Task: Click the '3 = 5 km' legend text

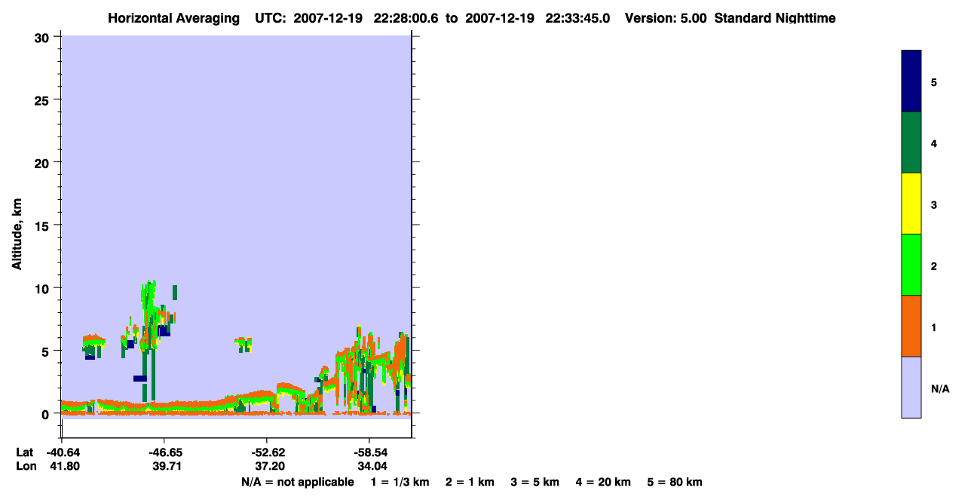Action: (535, 483)
